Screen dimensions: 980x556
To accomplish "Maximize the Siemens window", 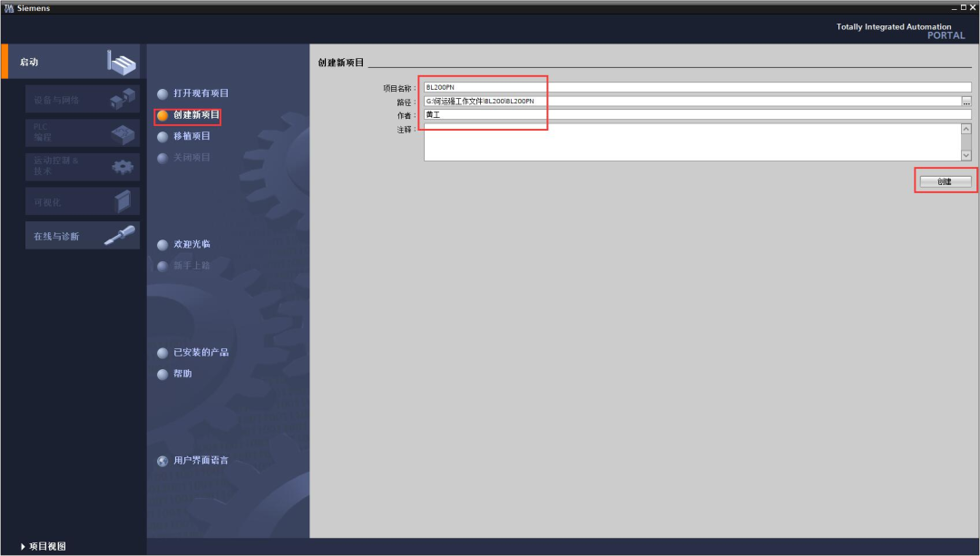I will click(963, 8).
